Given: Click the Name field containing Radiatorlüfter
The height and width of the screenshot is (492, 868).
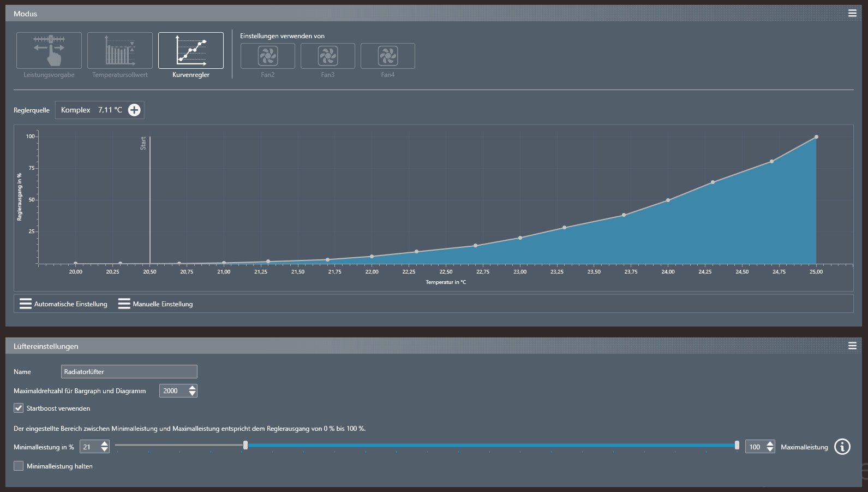Looking at the screenshot, I should coord(129,372).
